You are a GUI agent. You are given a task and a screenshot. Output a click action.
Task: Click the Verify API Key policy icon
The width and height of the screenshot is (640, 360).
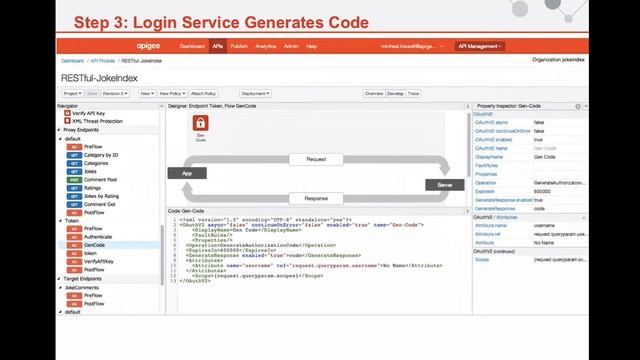pyautogui.click(x=67, y=113)
